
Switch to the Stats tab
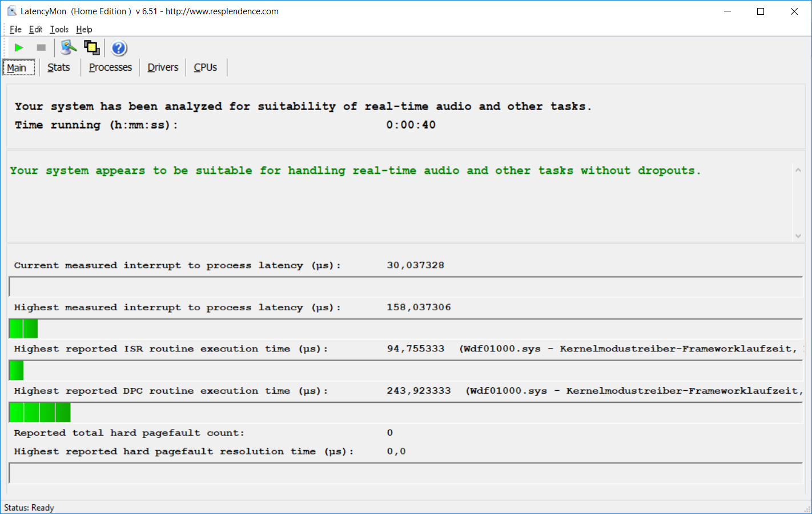pos(59,67)
